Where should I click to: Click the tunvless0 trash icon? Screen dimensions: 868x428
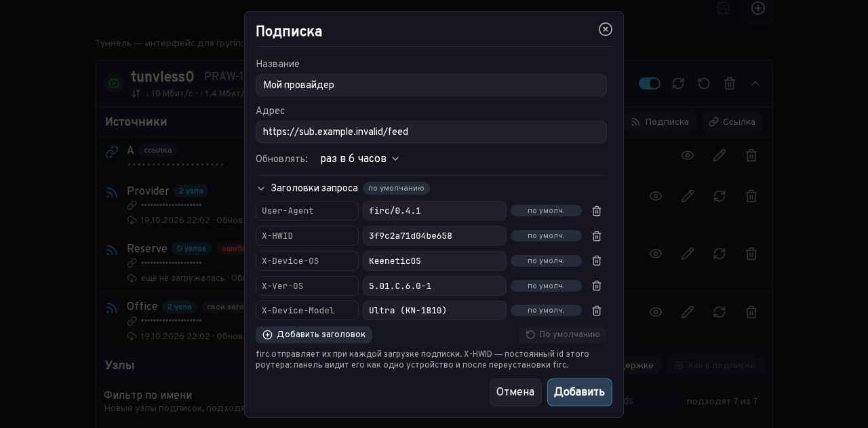click(730, 83)
